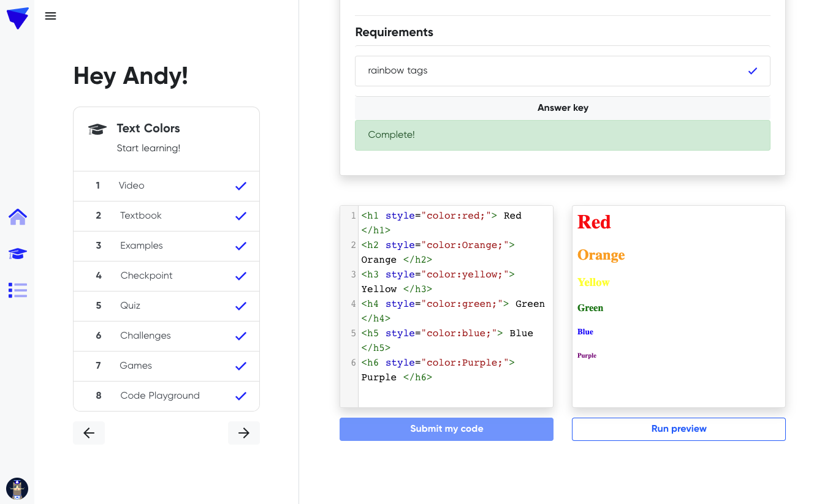Go to previous lesson with left arrow
Viewport: 822px width, 504px height.
click(x=89, y=433)
